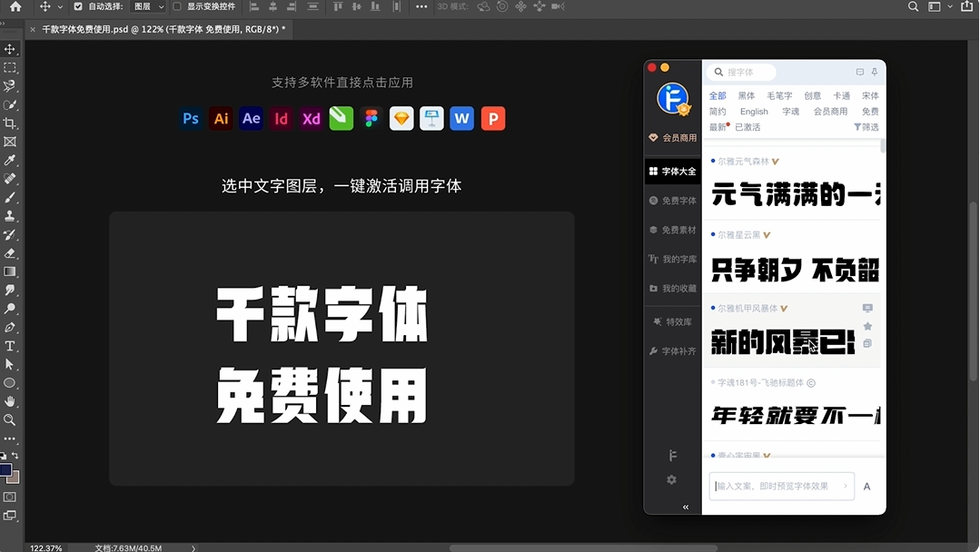Open 会员商用 in the font panel sidebar

(x=672, y=137)
